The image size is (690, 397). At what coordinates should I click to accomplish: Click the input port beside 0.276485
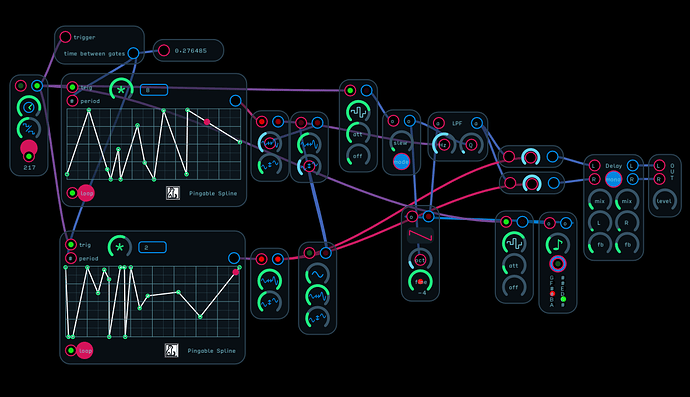tap(164, 50)
